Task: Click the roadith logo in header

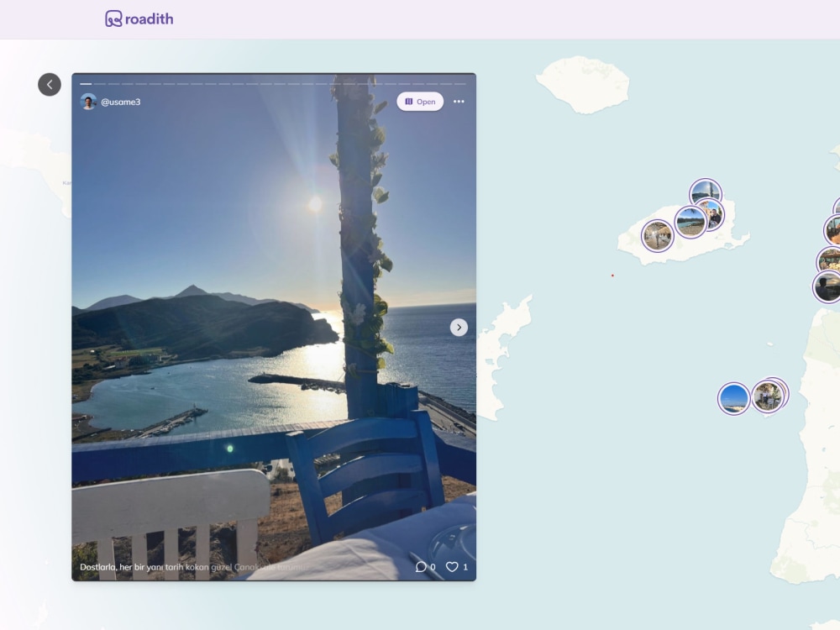Action: 139,18
